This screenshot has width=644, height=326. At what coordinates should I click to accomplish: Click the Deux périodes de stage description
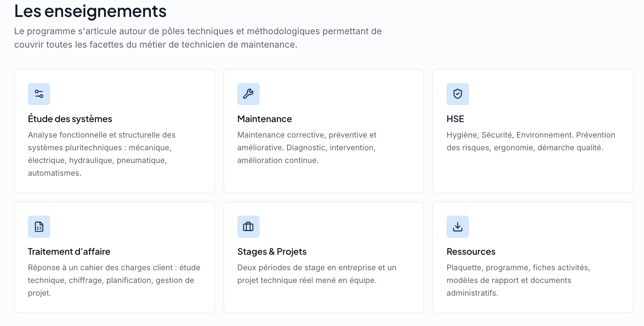(x=317, y=274)
